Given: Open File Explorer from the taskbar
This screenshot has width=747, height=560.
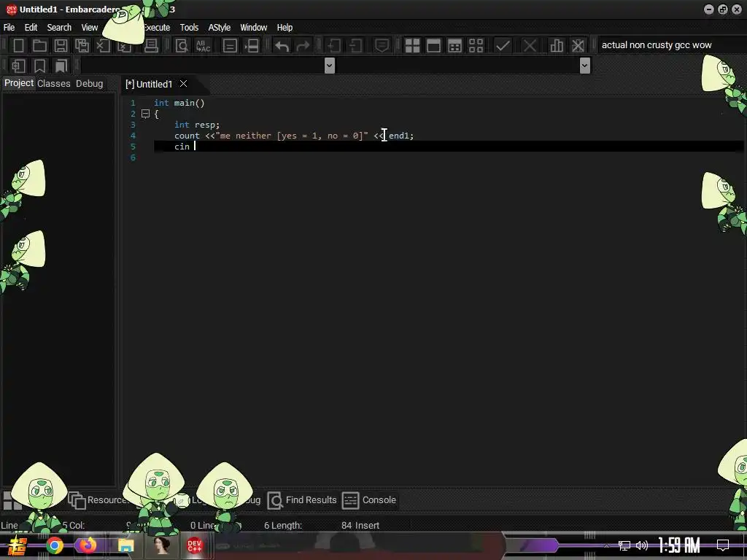Looking at the screenshot, I should [x=125, y=545].
